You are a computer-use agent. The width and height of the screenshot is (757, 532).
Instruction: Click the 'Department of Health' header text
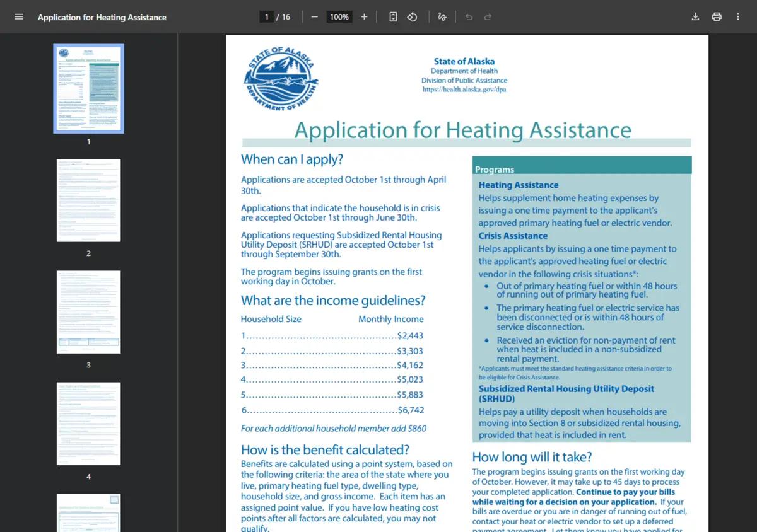click(x=464, y=71)
